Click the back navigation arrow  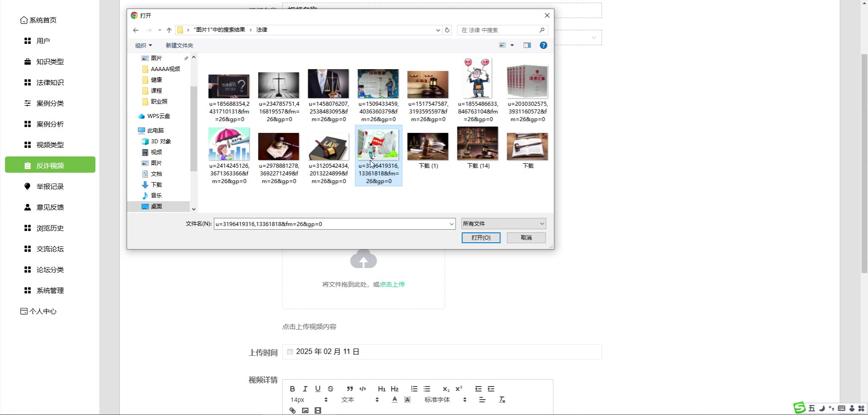[136, 30]
